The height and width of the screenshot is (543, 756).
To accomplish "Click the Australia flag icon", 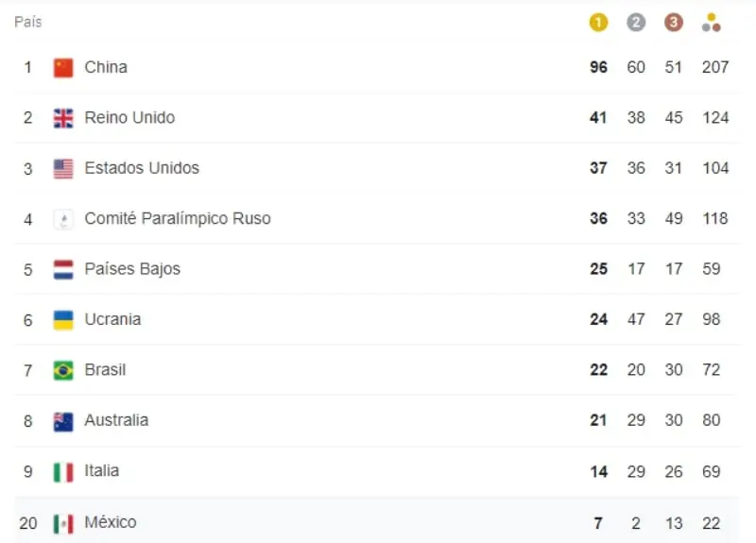I will click(x=63, y=421).
